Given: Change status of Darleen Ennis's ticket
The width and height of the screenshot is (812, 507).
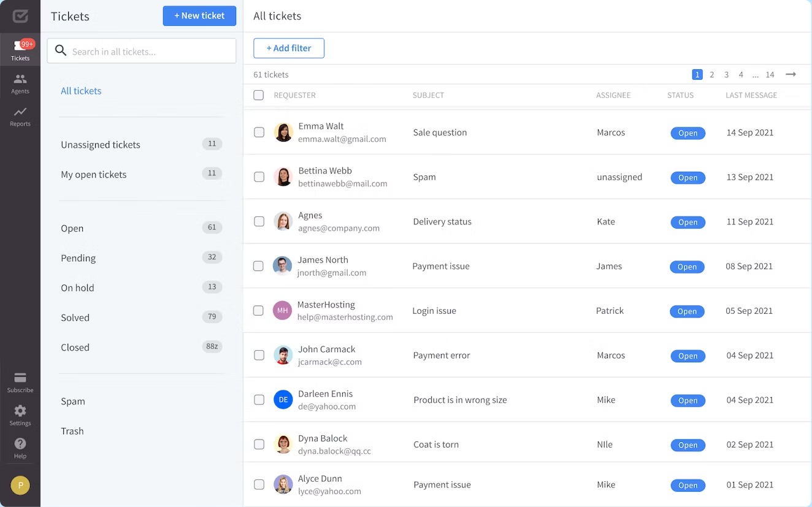Looking at the screenshot, I should (688, 400).
